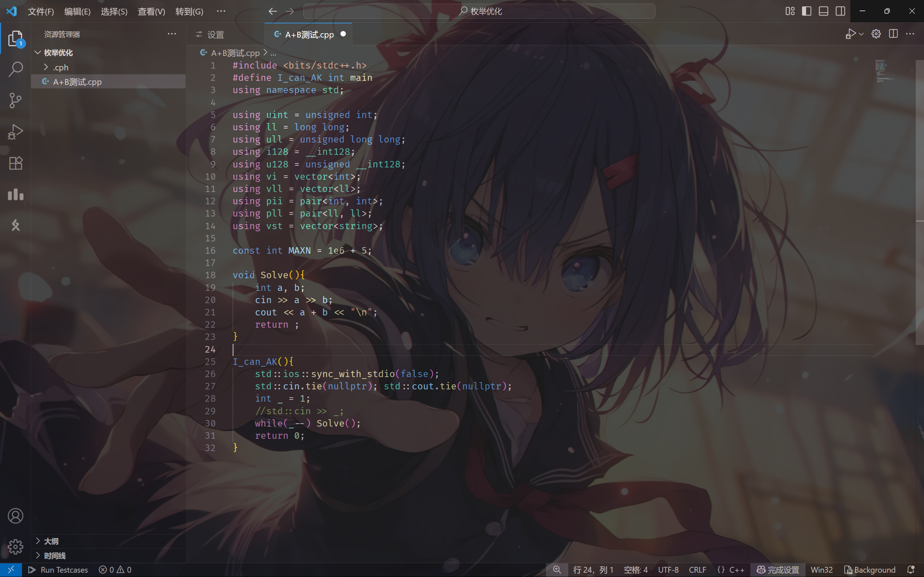924x577 pixels.
Task: Expand the .cph folder
Action: (x=60, y=67)
